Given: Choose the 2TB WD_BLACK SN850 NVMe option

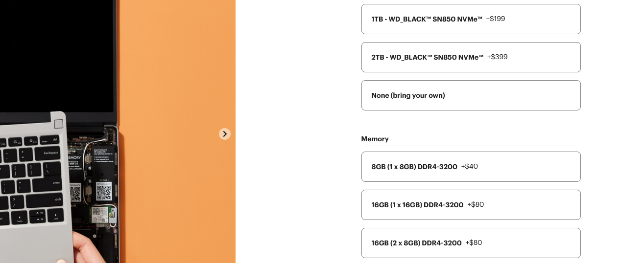Looking at the screenshot, I should click(427, 57).
